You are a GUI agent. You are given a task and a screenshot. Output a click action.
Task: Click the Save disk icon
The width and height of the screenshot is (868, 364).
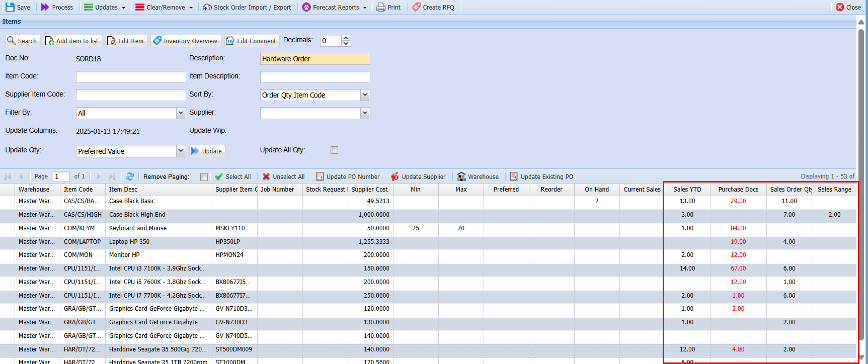[x=10, y=7]
